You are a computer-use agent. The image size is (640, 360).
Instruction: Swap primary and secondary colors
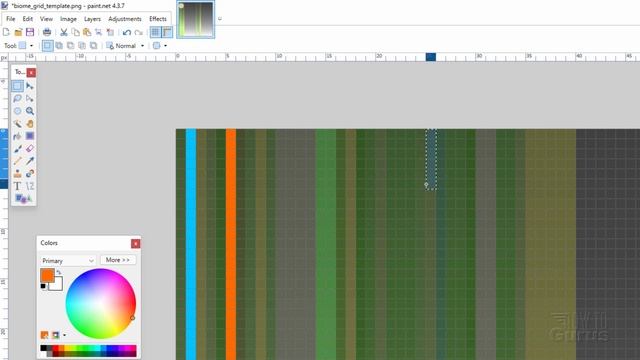click(59, 272)
